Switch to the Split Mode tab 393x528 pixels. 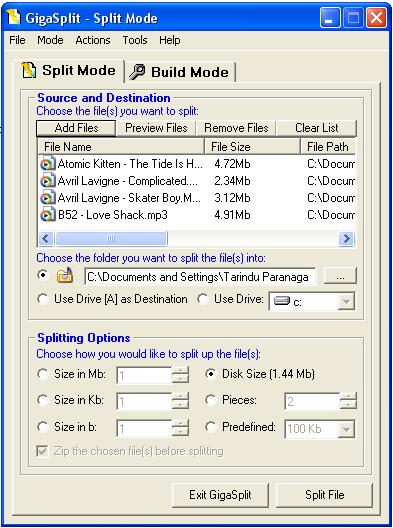pyautogui.click(x=69, y=70)
